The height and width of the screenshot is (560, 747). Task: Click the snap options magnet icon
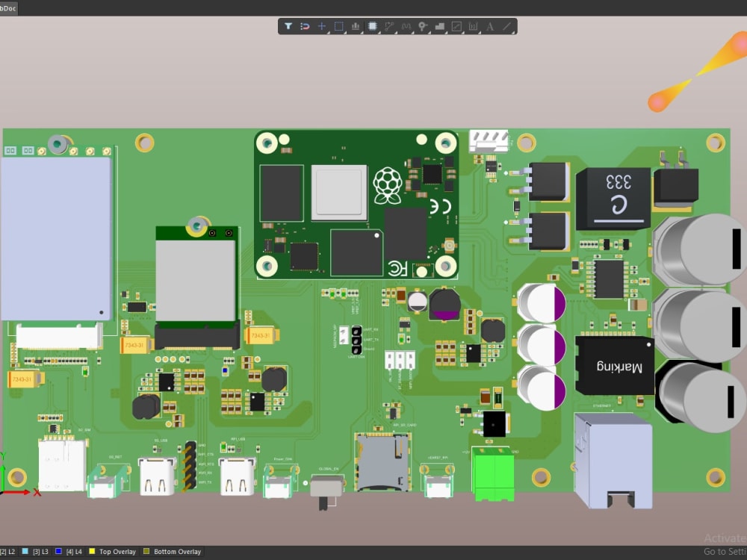click(305, 26)
